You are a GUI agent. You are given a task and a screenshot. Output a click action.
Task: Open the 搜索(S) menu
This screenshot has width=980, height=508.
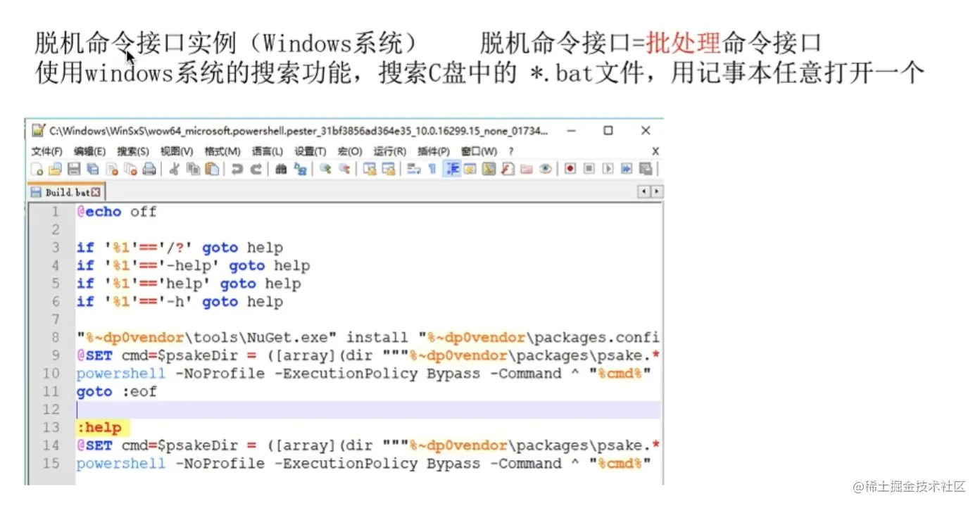coord(133,151)
